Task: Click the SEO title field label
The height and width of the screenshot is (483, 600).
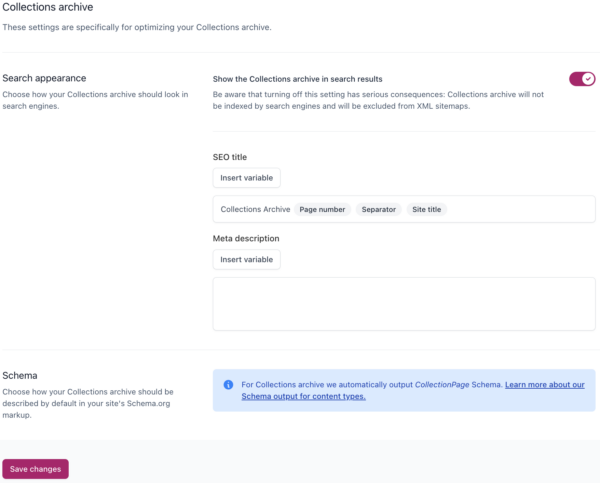Action: pyautogui.click(x=230, y=157)
